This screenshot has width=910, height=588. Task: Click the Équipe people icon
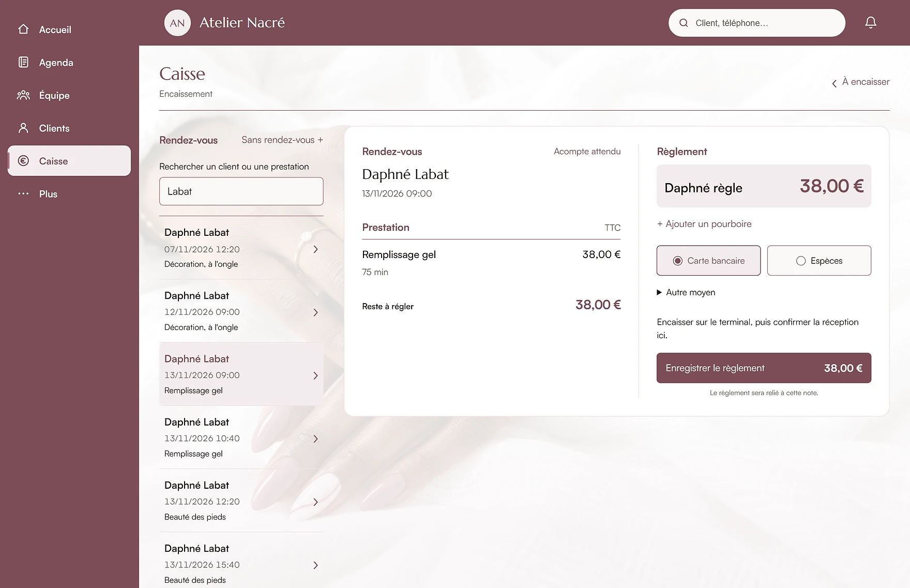tap(23, 95)
